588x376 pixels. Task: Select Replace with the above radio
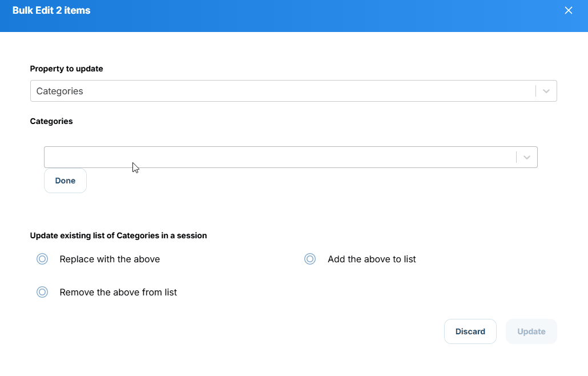click(x=42, y=259)
